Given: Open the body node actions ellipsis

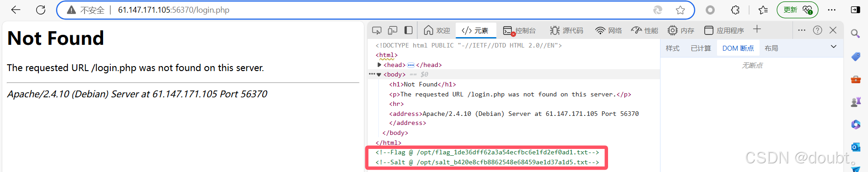Looking at the screenshot, I should click(372, 74).
